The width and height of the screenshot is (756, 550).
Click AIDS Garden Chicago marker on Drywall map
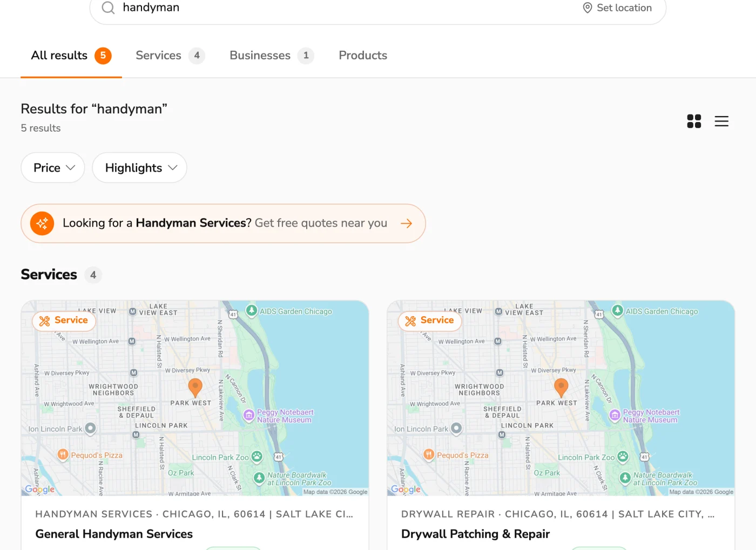[x=617, y=310]
